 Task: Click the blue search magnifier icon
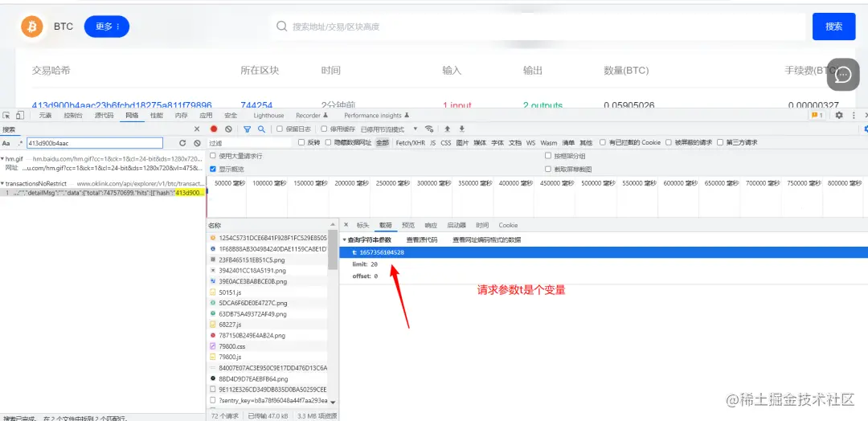(261, 129)
